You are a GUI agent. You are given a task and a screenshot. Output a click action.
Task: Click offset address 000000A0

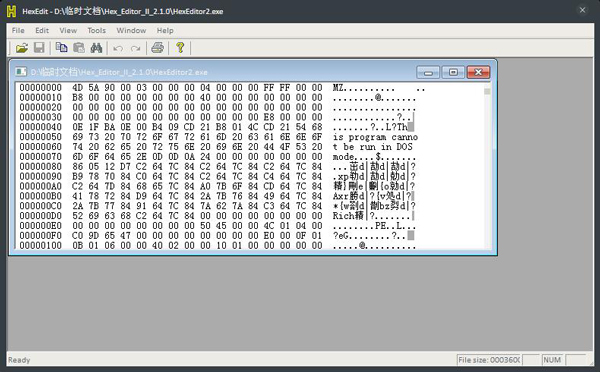(41, 186)
